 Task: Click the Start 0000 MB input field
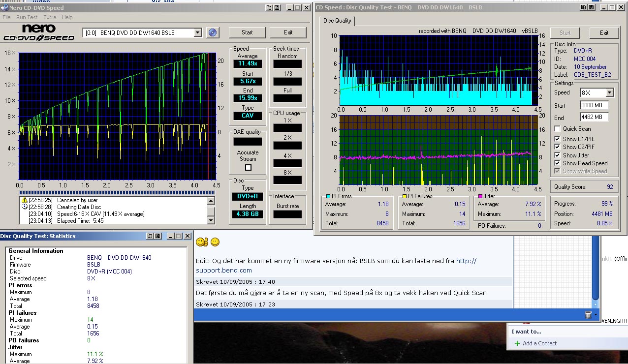(595, 105)
